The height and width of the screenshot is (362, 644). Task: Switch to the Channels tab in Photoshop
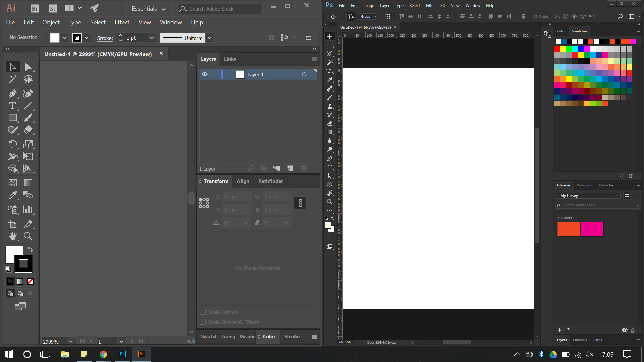[580, 340]
